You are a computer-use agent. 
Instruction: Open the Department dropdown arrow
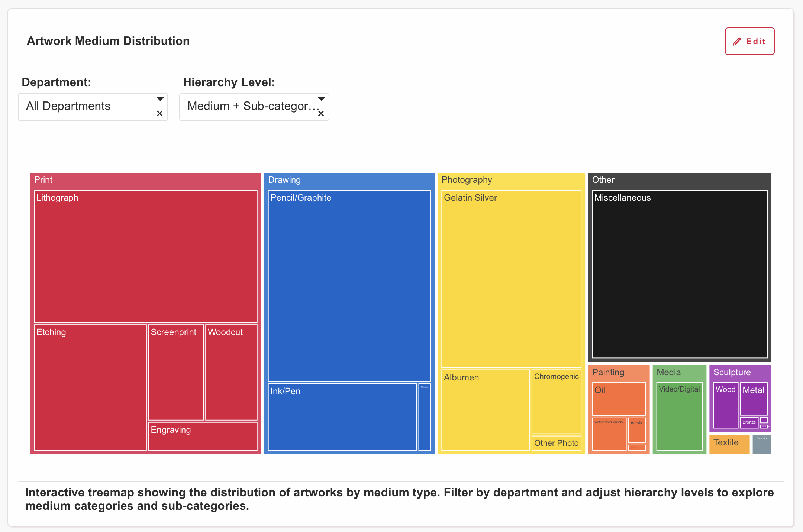160,99
